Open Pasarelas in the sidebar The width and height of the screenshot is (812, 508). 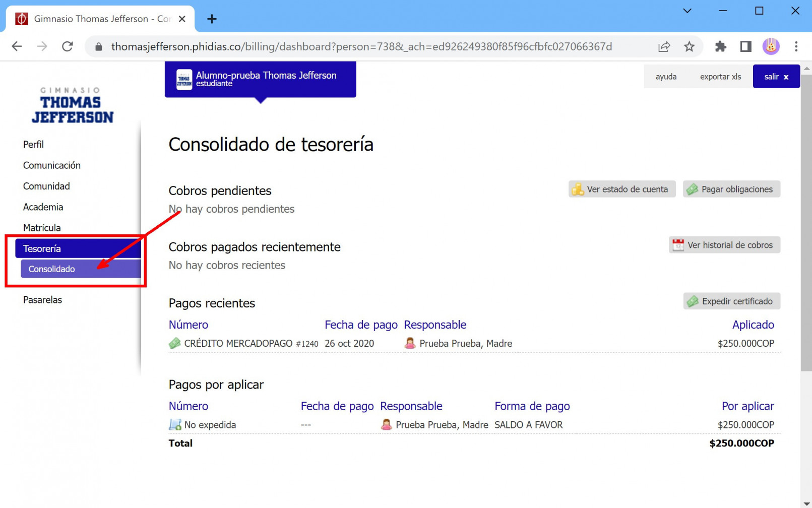pos(43,300)
